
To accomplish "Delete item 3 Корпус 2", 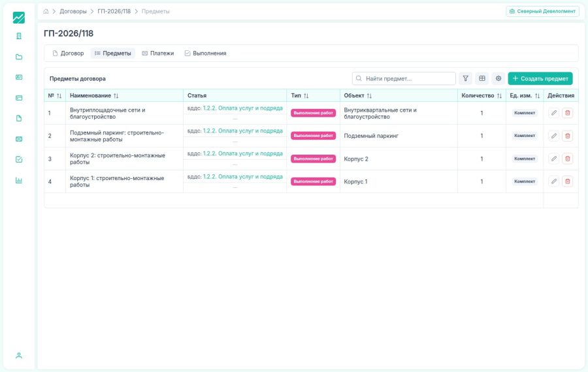I will 567,159.
